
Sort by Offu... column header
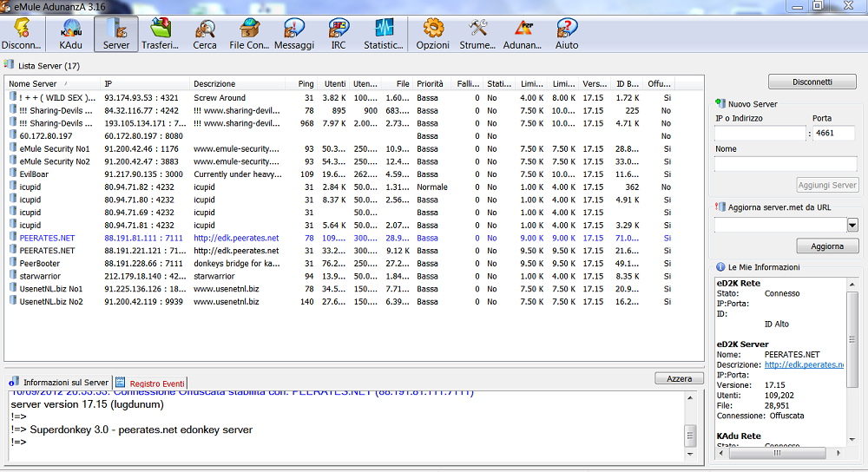tap(660, 83)
